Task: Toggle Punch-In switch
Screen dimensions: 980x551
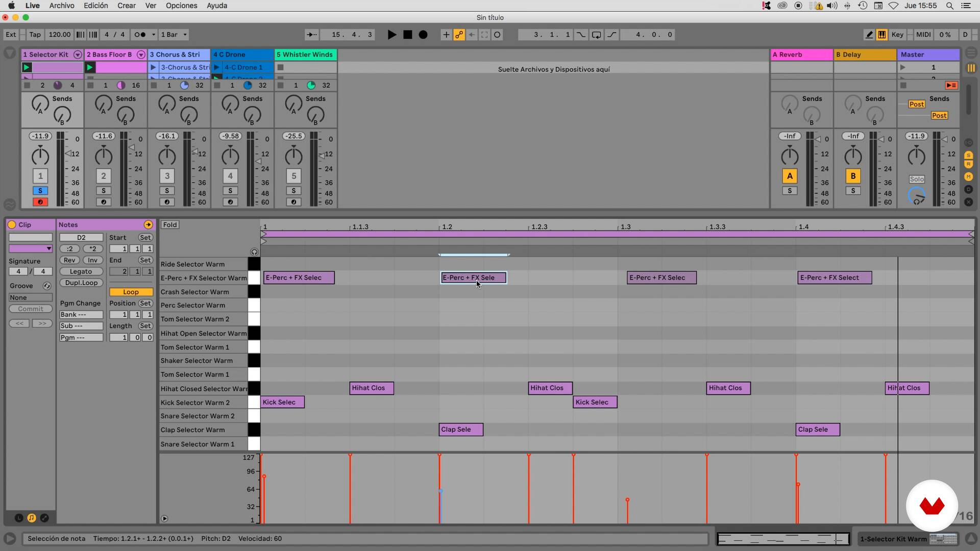Action: (581, 35)
